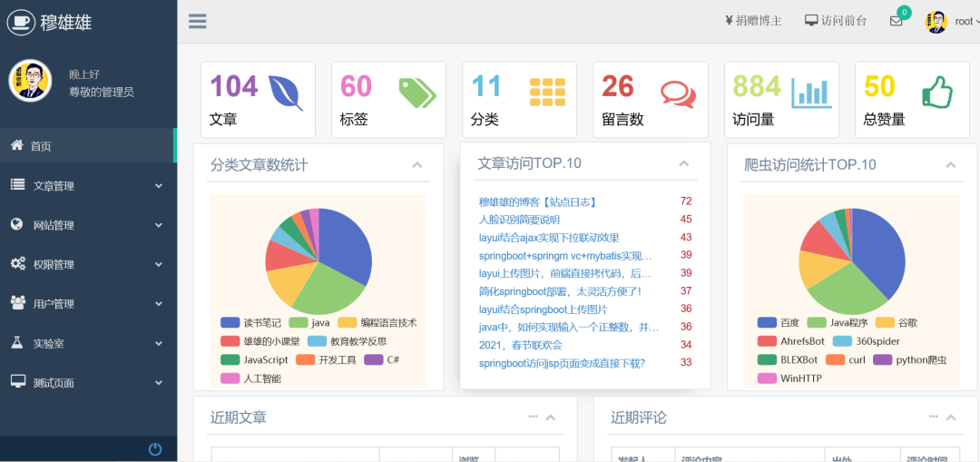Toggle 百度 legend swatch in crawler chart

coord(767,322)
